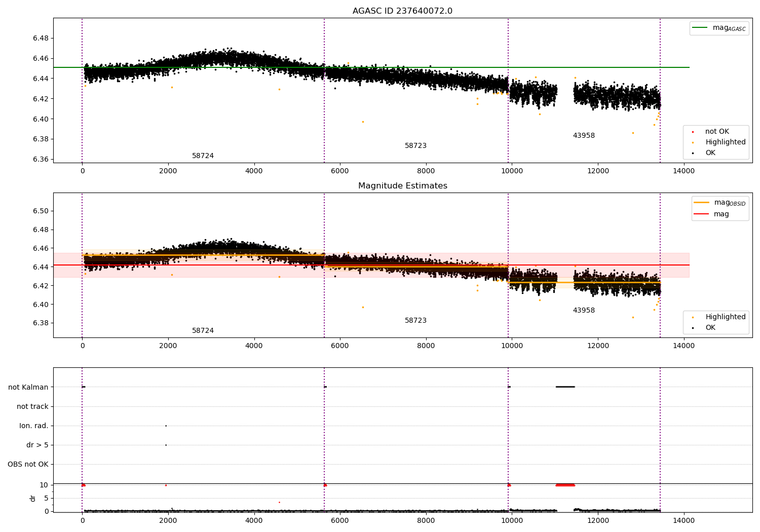Click the 8000 x-tick of Magnitude Estimates plot

[x=426, y=346]
